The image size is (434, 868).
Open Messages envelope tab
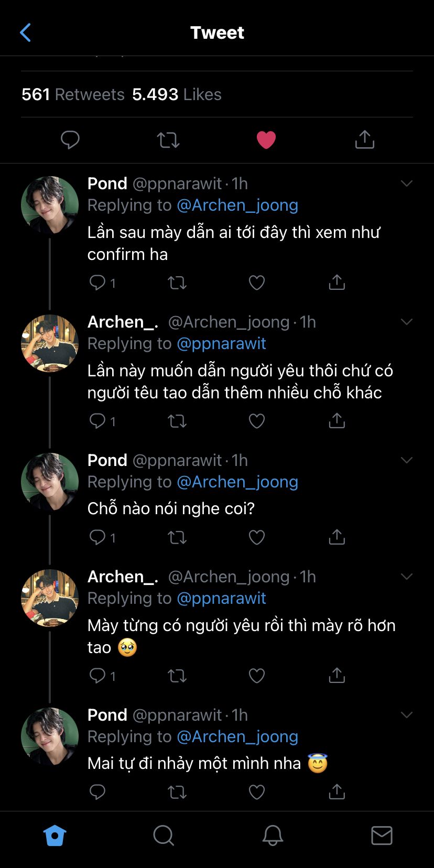[x=382, y=836]
